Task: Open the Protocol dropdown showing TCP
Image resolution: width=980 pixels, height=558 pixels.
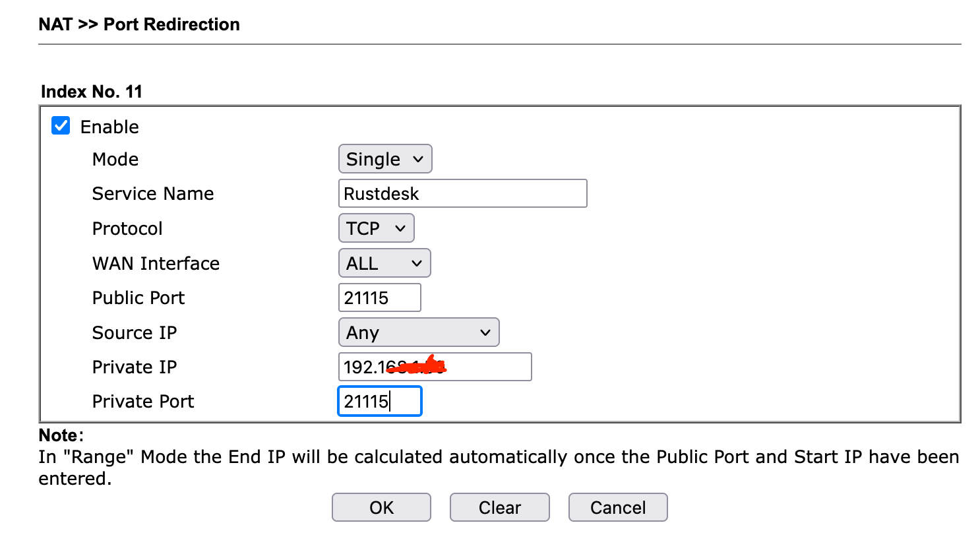Action: coord(376,228)
